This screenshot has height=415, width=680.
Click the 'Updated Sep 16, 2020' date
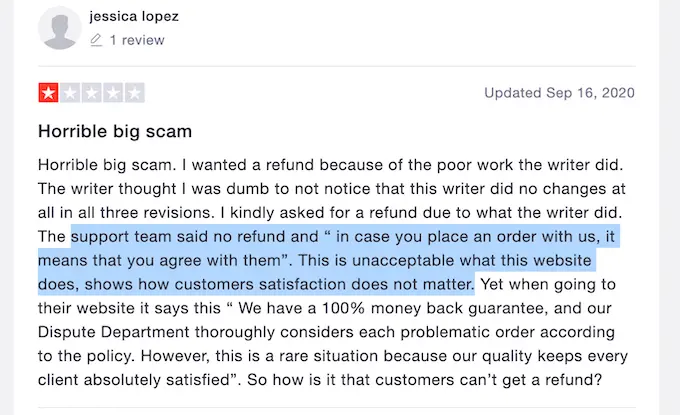coord(559,93)
